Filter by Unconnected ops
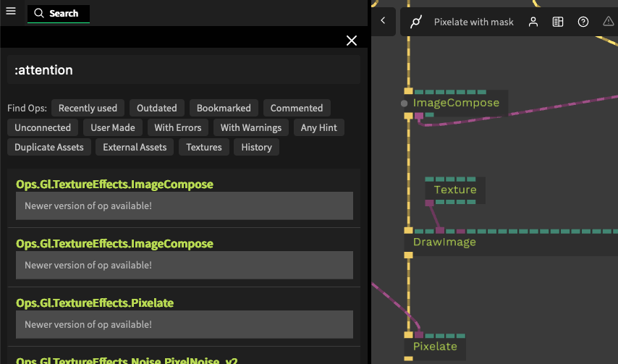Screen dimensions: 618x364 click(x=43, y=127)
